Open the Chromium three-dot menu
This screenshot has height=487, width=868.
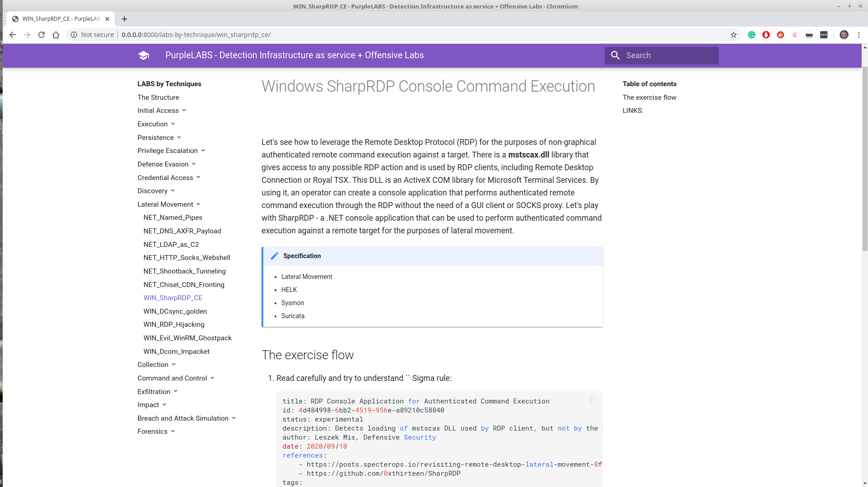[x=859, y=35]
